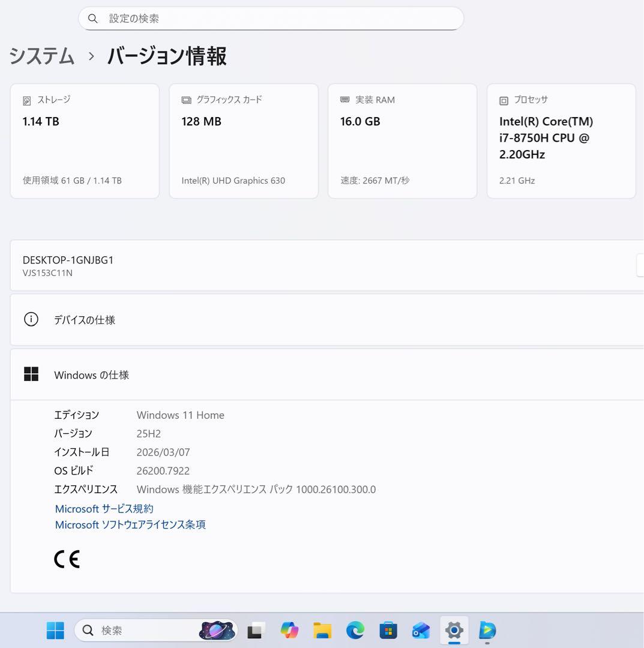Launch Microsoft Edge from taskbar
This screenshot has height=648, width=644.
click(x=355, y=630)
